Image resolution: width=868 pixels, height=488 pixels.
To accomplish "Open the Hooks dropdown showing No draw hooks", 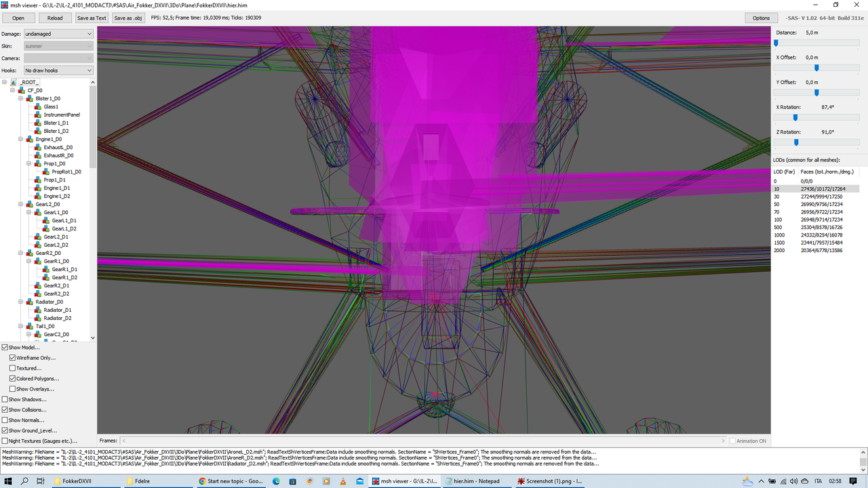I will coord(58,70).
